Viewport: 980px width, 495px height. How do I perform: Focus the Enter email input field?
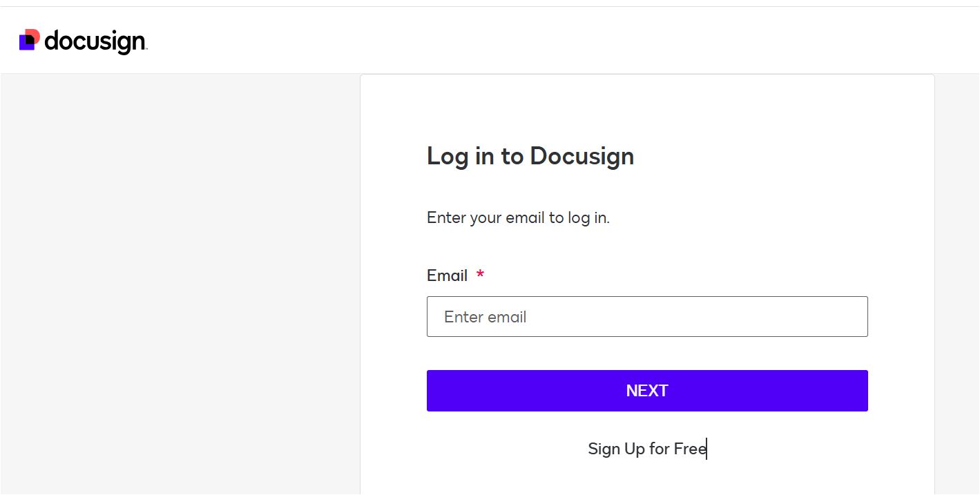coord(647,317)
